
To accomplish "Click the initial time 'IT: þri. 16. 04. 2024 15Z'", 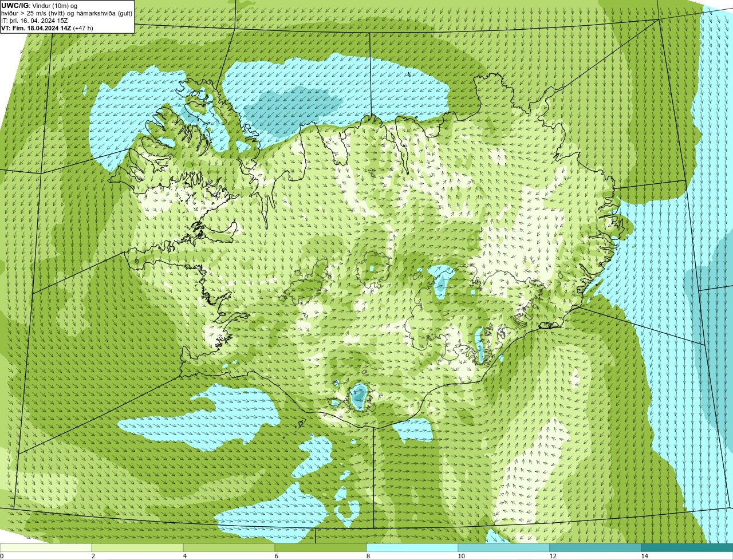I will click(35, 21).
